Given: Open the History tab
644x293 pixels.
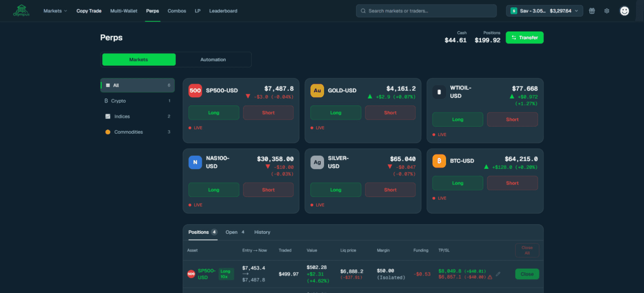Looking at the screenshot, I should click(x=262, y=232).
